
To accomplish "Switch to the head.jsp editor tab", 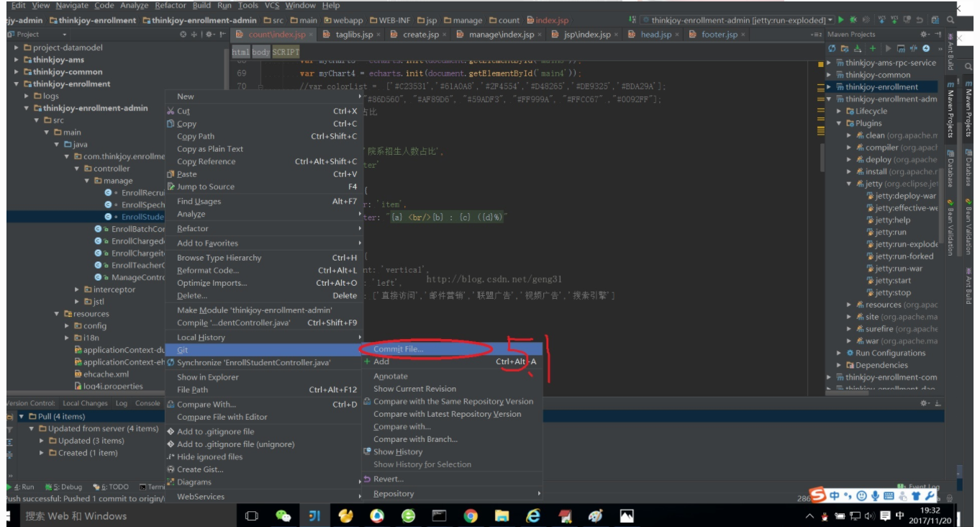I will click(656, 34).
